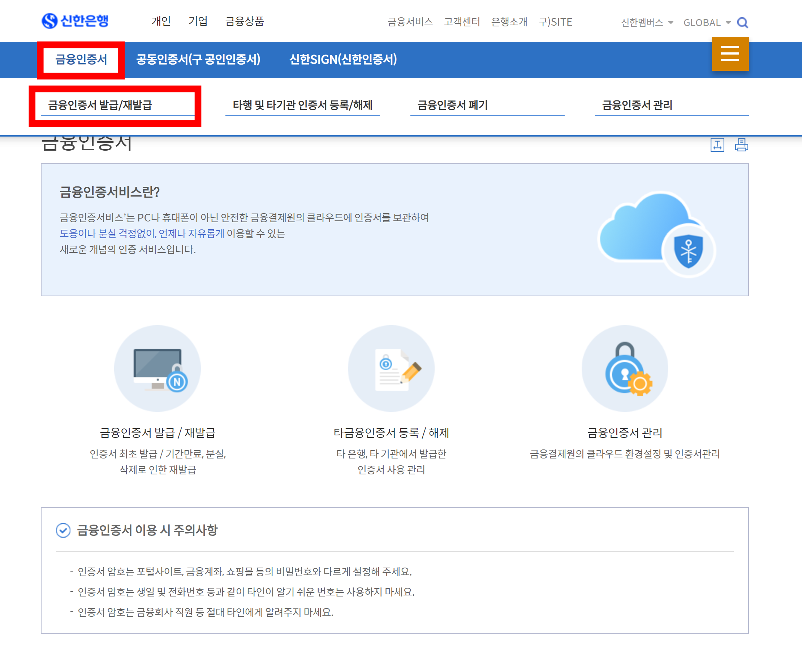Viewport: 802px width, 672px height.
Task: Go to 금융인증서 폐기 page
Action: point(452,105)
